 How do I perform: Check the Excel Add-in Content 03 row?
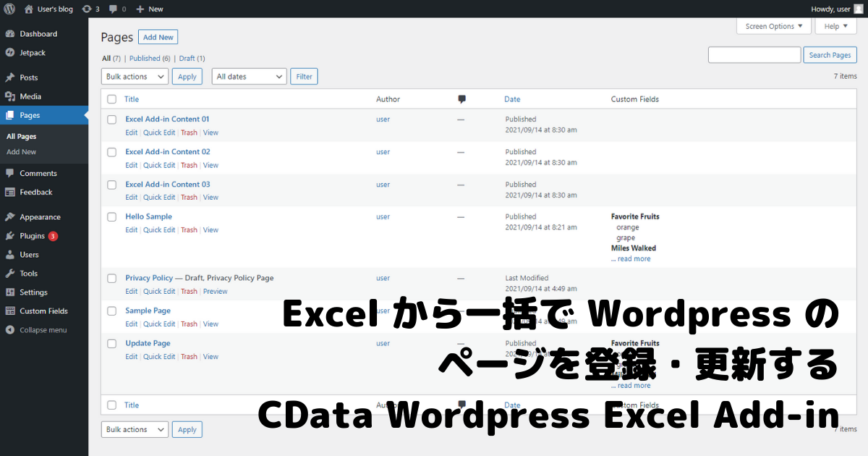click(x=112, y=185)
